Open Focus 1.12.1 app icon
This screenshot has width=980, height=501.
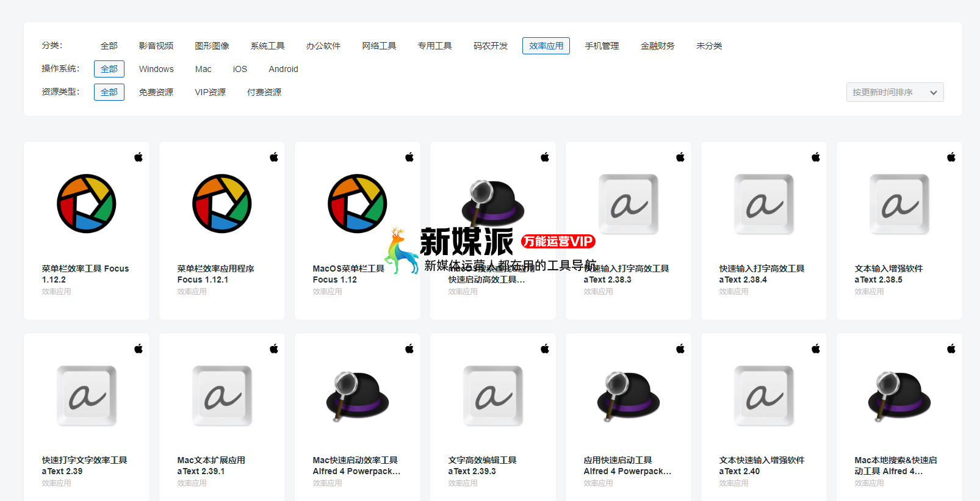[222, 204]
